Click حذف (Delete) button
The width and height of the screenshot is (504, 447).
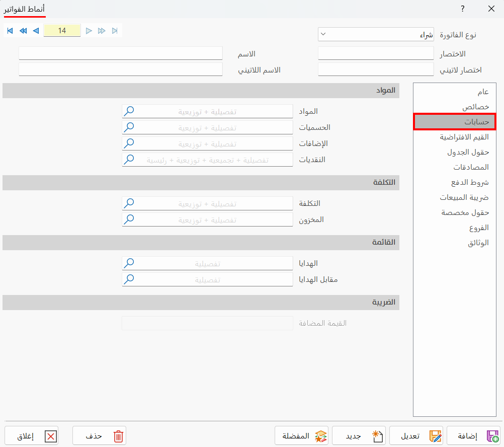click(x=99, y=436)
